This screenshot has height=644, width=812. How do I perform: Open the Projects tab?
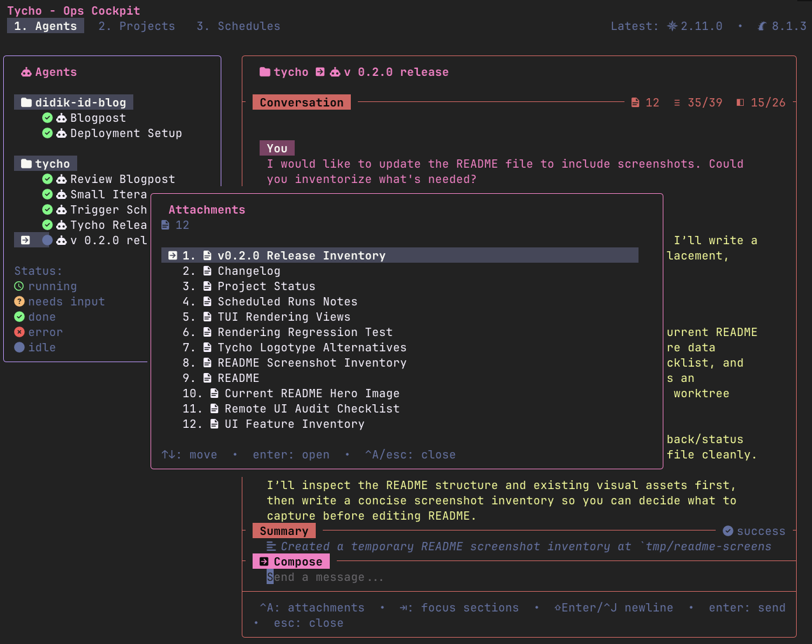coord(137,26)
